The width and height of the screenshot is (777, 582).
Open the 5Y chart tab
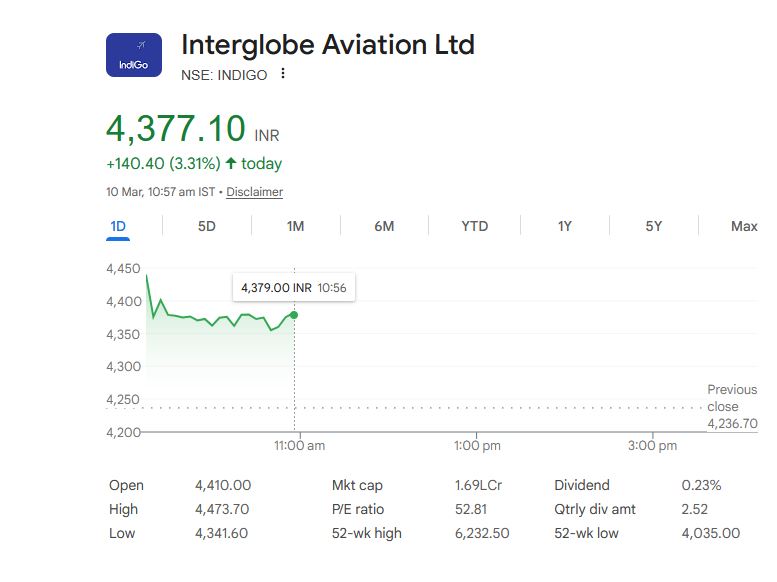click(x=654, y=226)
